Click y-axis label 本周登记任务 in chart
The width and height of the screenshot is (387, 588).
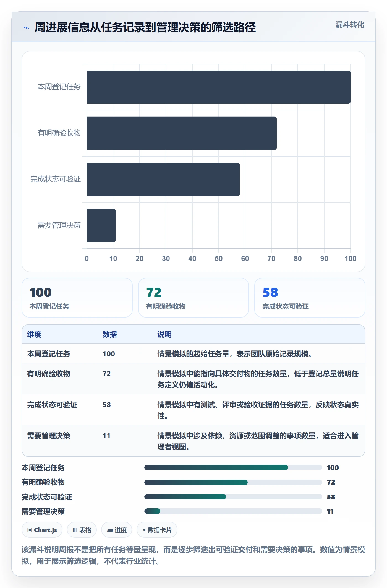pyautogui.click(x=59, y=87)
